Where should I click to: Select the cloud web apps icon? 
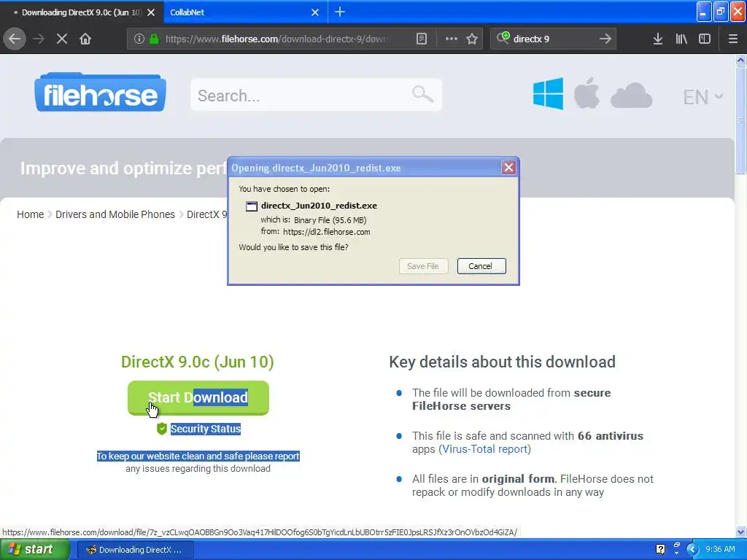pyautogui.click(x=631, y=96)
